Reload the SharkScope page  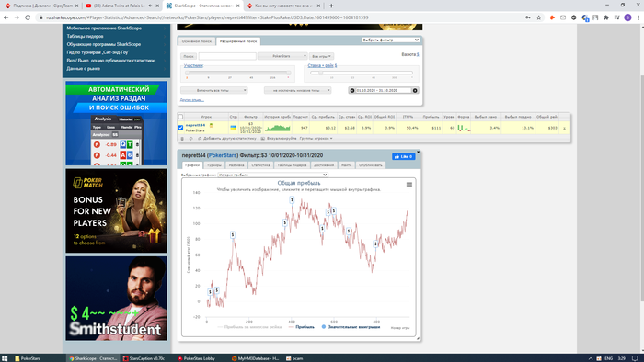point(28,17)
